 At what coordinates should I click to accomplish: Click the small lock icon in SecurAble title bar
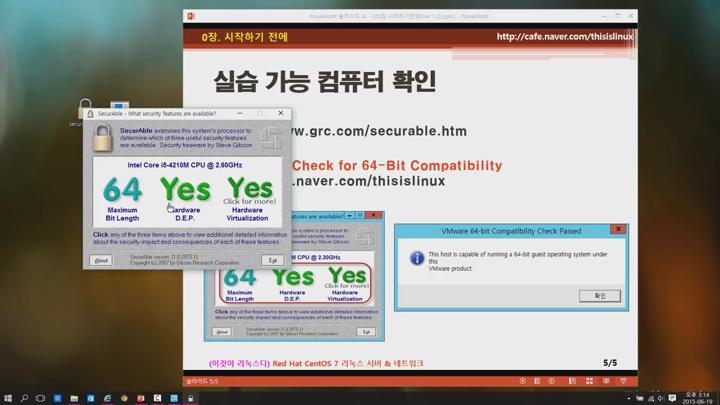[90, 114]
